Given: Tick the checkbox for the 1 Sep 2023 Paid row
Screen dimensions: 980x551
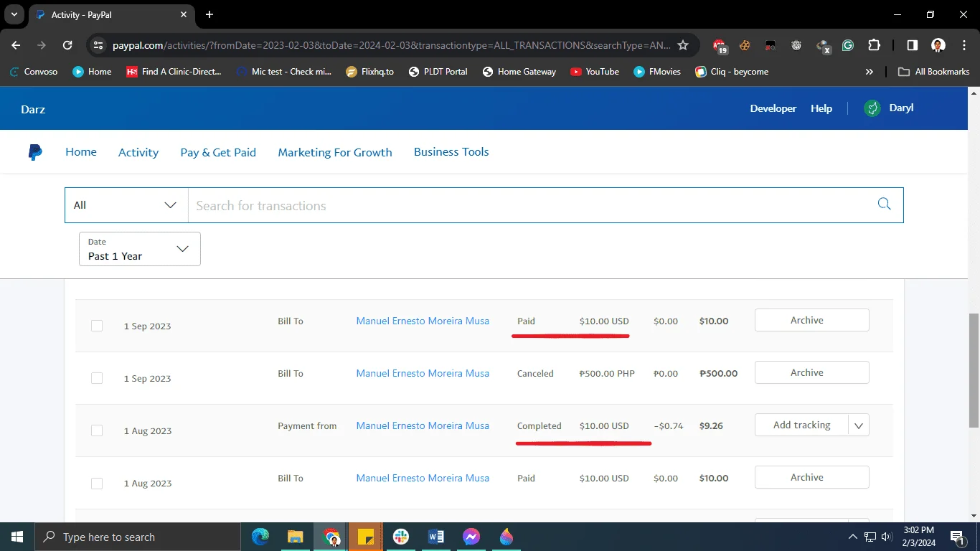Looking at the screenshot, I should pyautogui.click(x=97, y=326).
